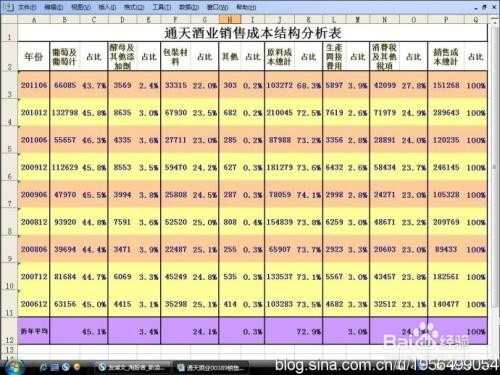Image resolution: width=500 pixels, height=375 pixels.
Task: Click the 其他 header cell
Action: point(230,57)
